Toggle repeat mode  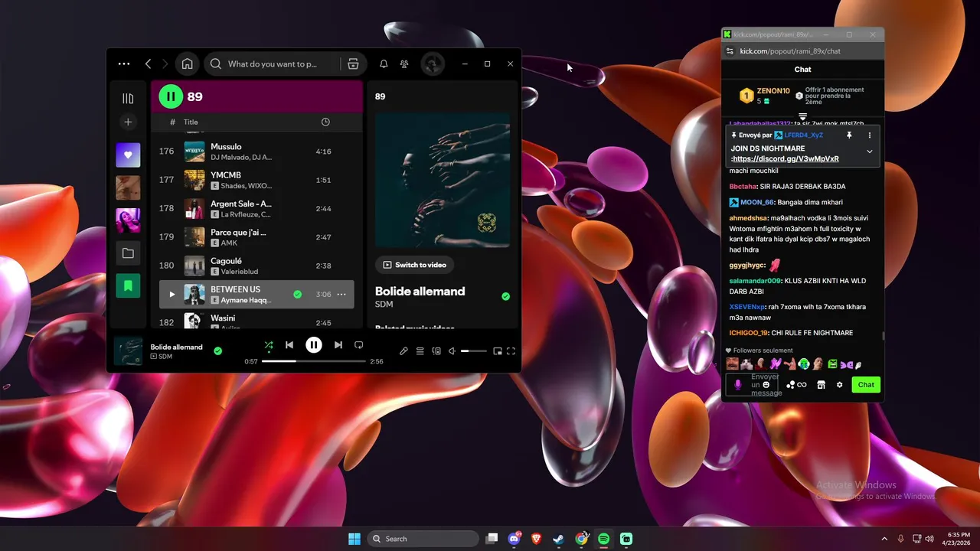pyautogui.click(x=358, y=345)
